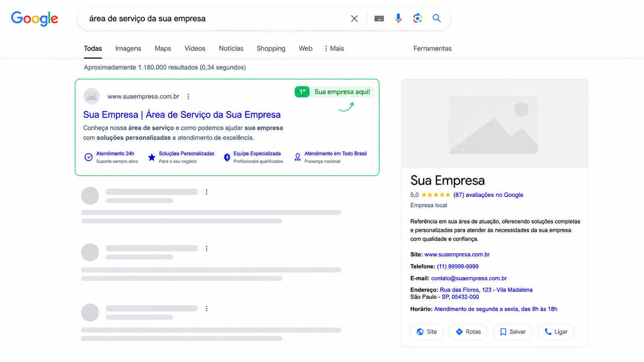Clear the search query with X

coord(354,18)
